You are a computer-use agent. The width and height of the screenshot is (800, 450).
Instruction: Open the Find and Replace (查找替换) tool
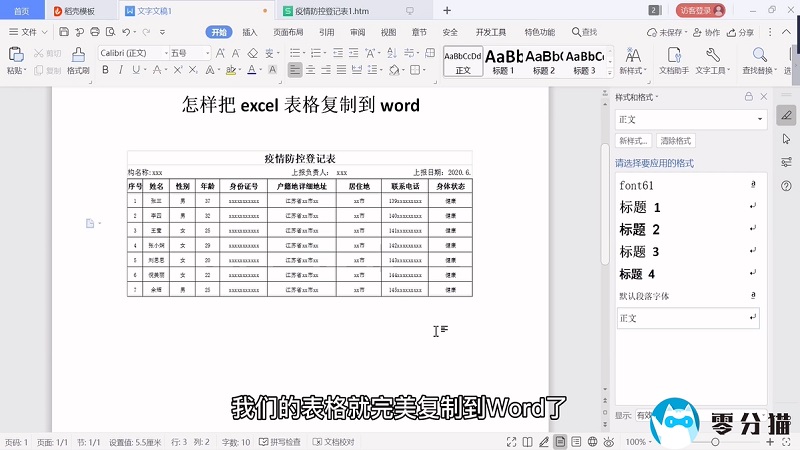point(760,60)
